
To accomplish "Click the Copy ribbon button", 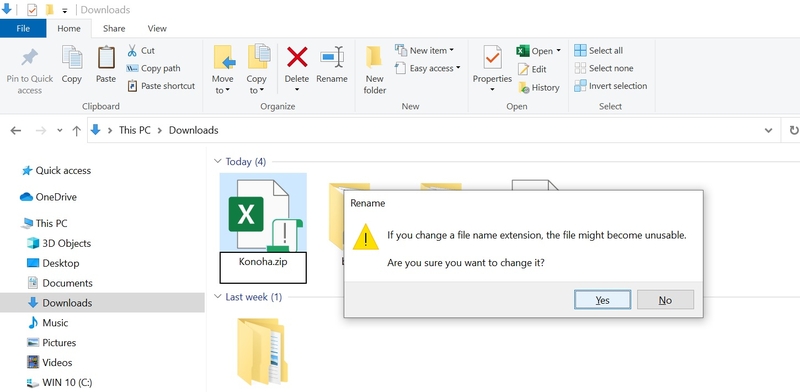I will coord(71,65).
